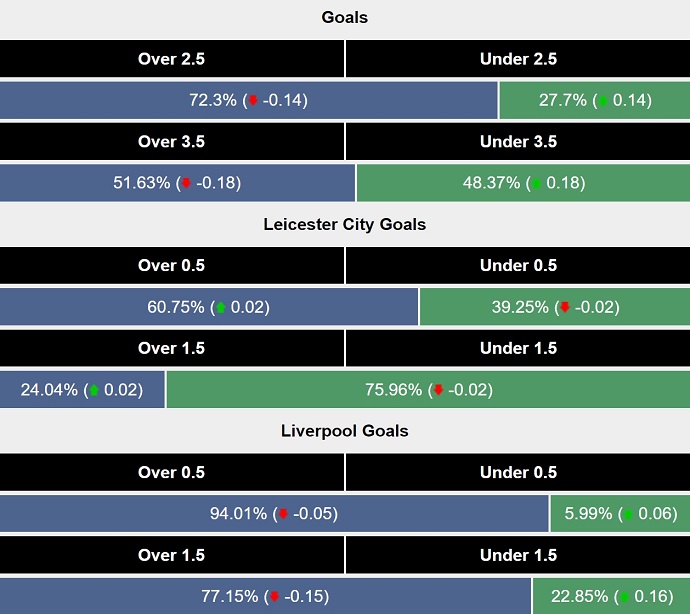Click red down arrow beside 77.15%
Viewport: 690px width, 614px height.
point(274,597)
